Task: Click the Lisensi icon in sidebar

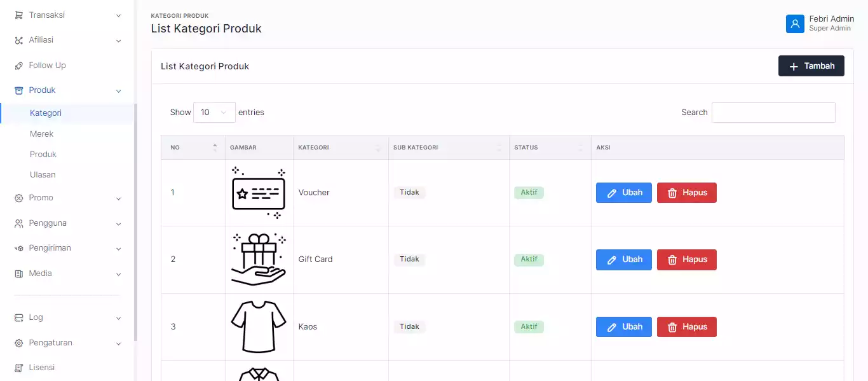Action: click(18, 368)
